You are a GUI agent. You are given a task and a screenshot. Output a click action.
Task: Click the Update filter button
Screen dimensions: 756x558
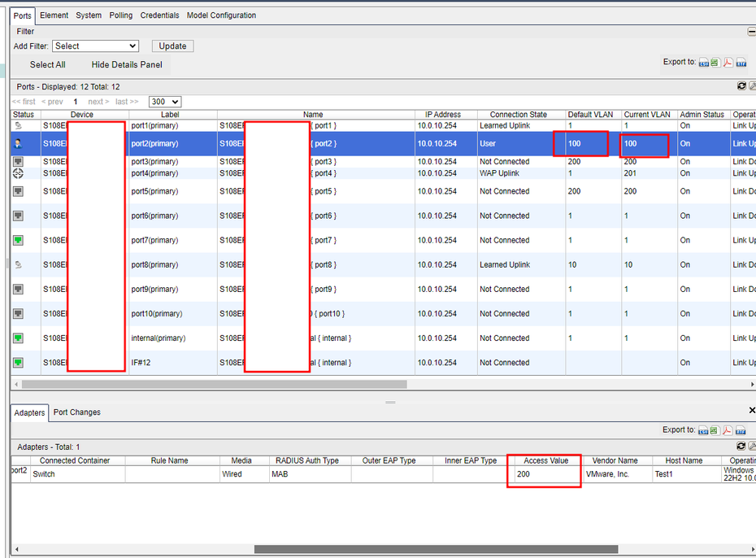click(172, 46)
